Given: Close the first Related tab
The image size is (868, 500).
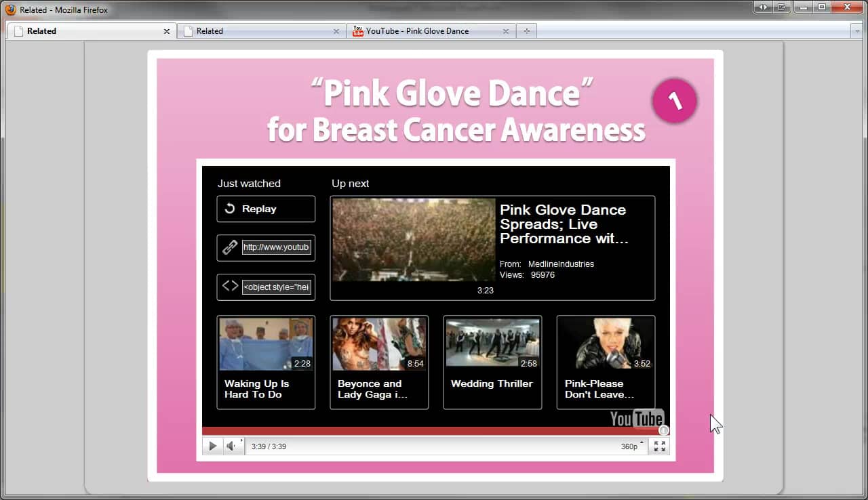Looking at the screenshot, I should 167,31.
